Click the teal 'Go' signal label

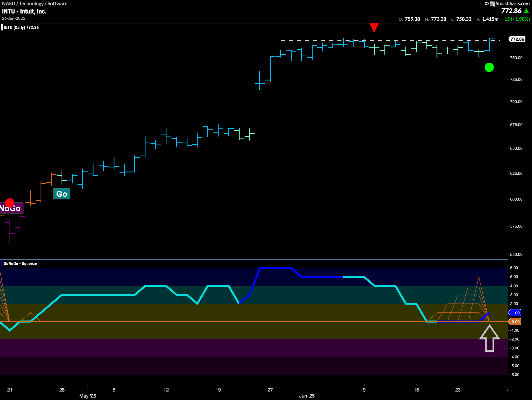pyautogui.click(x=62, y=194)
